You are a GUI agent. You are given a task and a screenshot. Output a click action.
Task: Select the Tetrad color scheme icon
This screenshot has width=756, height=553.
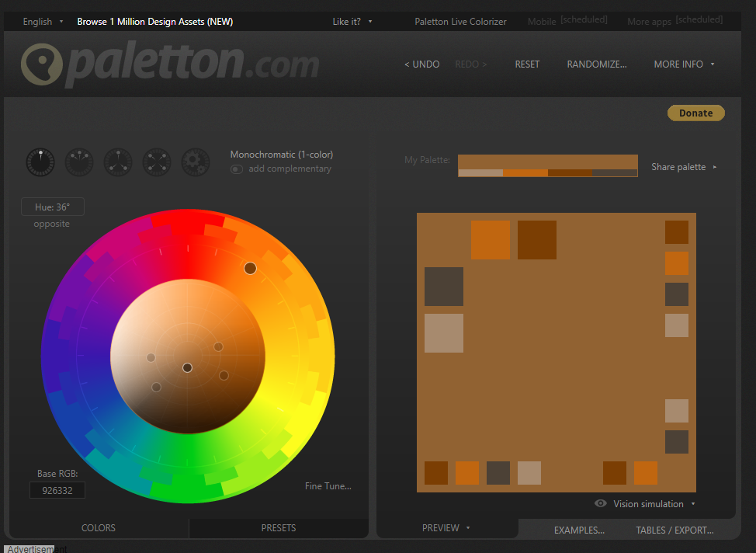pos(157,162)
